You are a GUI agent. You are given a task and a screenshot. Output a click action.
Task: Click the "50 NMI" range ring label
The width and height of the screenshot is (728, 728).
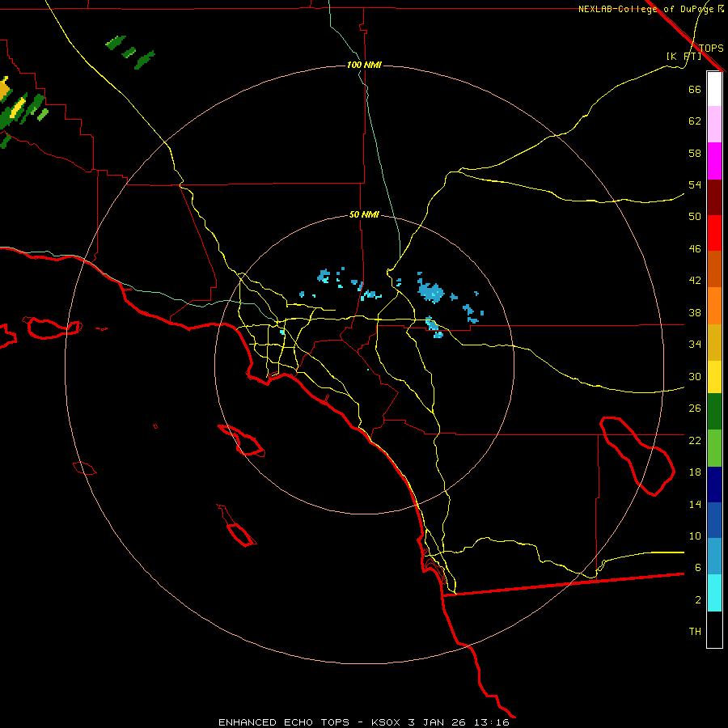click(364, 214)
